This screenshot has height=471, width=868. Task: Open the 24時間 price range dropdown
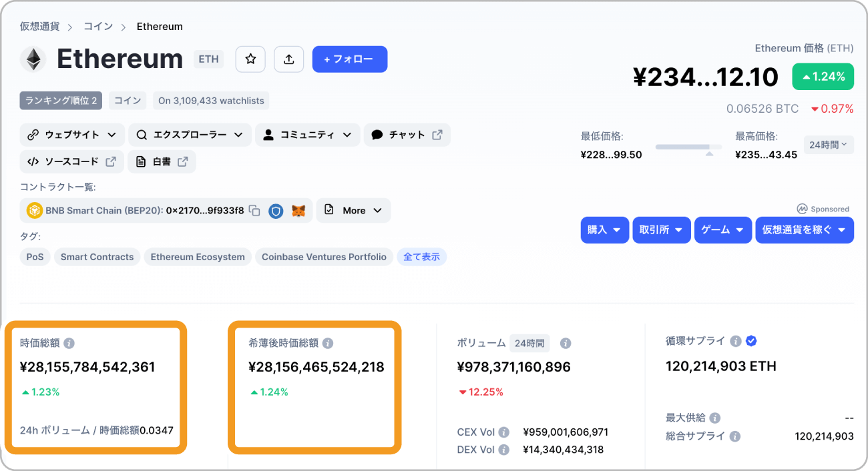[x=829, y=144]
